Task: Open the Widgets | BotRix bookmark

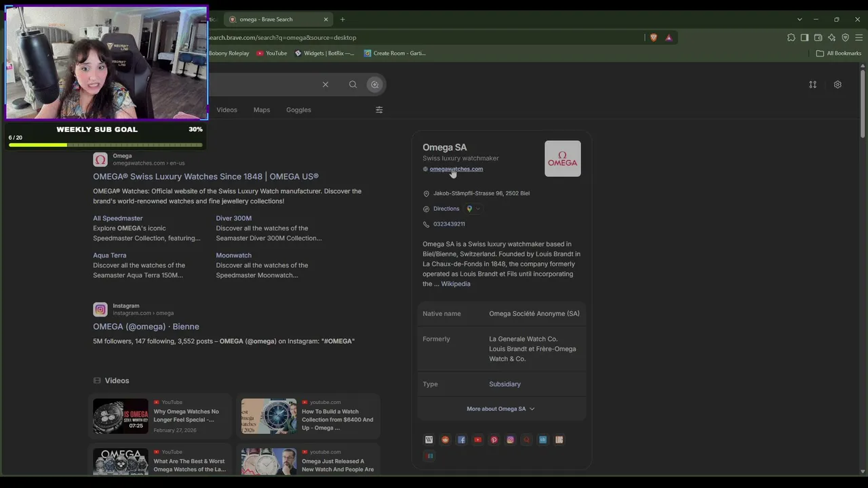Action: coord(324,54)
